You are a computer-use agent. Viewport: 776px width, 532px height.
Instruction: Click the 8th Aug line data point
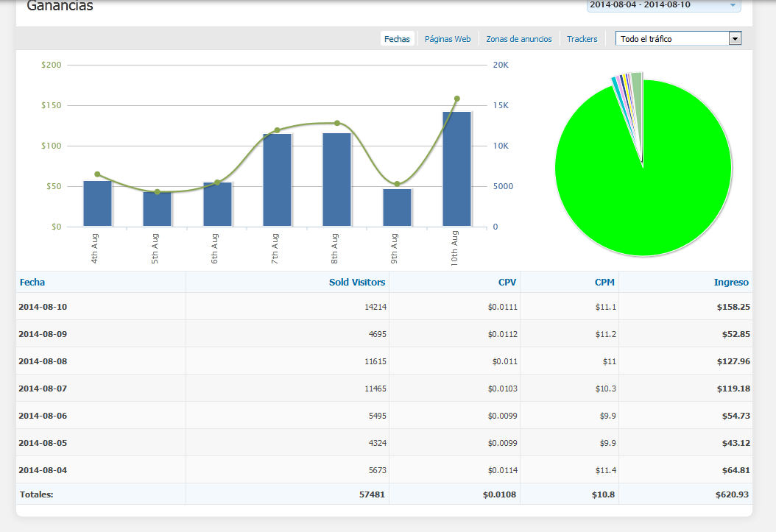tap(337, 123)
